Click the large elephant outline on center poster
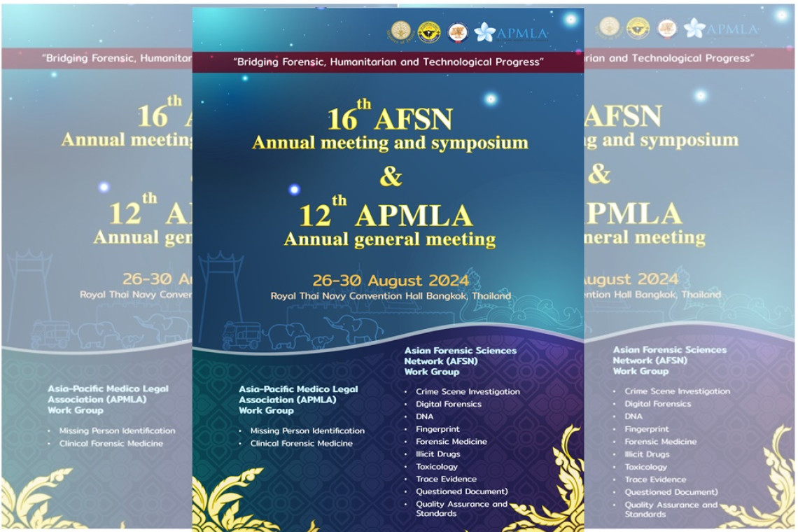This screenshot has height=532, width=798. tap(353, 328)
